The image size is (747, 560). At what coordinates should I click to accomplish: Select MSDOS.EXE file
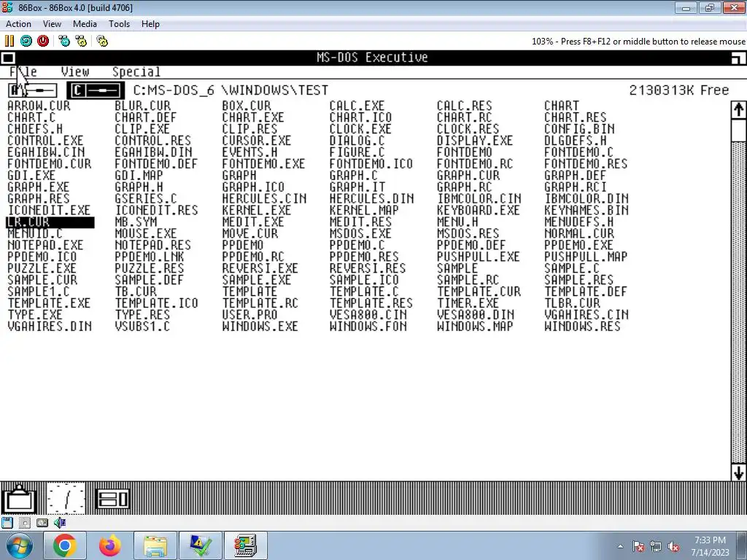[360, 234]
